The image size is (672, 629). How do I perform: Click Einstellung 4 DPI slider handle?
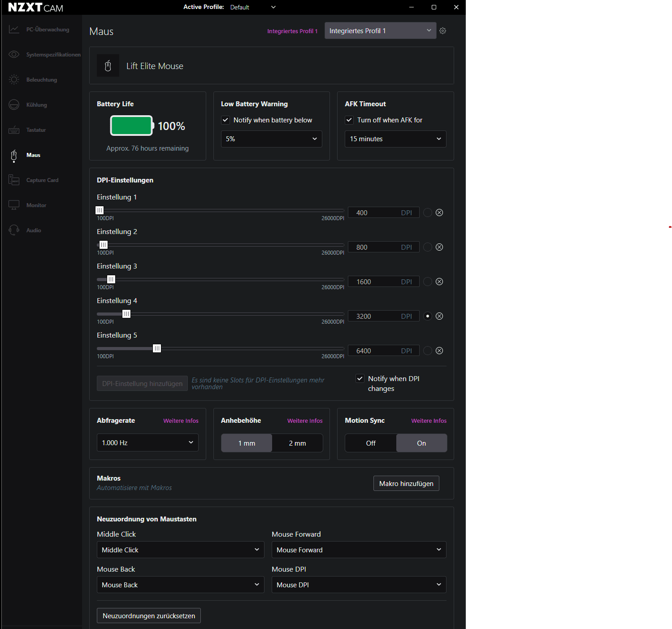(126, 314)
